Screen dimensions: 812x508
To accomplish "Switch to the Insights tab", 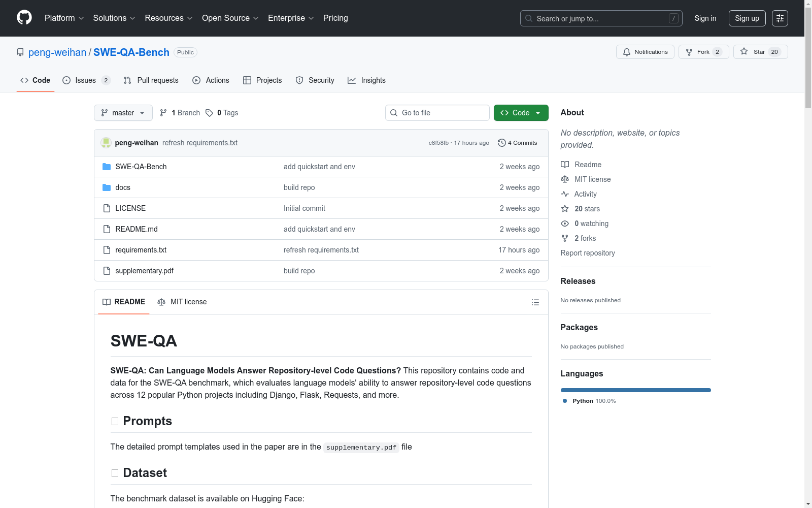I will point(366,80).
